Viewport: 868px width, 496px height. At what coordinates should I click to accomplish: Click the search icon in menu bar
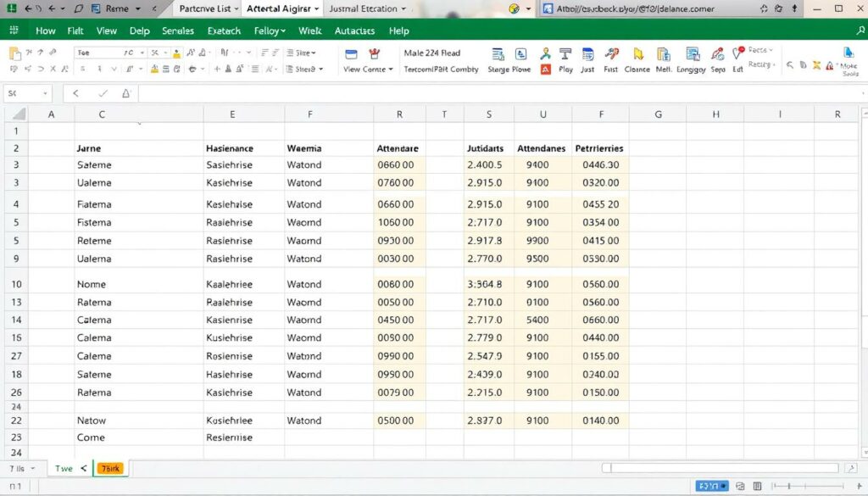[860, 31]
